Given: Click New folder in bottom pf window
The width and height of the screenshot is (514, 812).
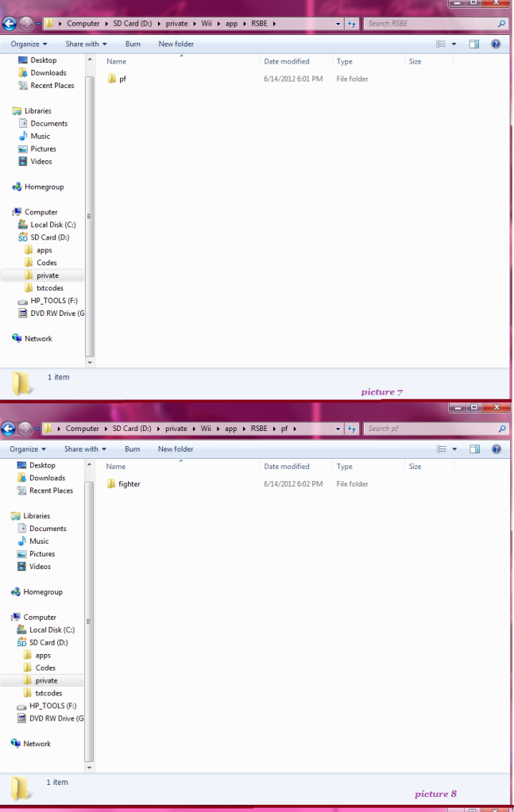Looking at the screenshot, I should click(x=176, y=449).
